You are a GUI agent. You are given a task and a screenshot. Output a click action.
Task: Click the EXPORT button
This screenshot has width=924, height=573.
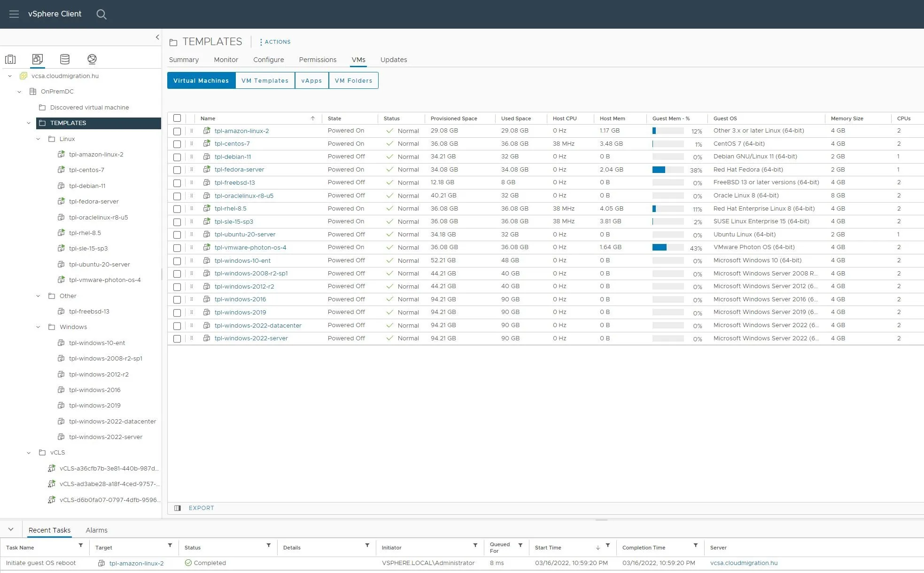point(202,508)
